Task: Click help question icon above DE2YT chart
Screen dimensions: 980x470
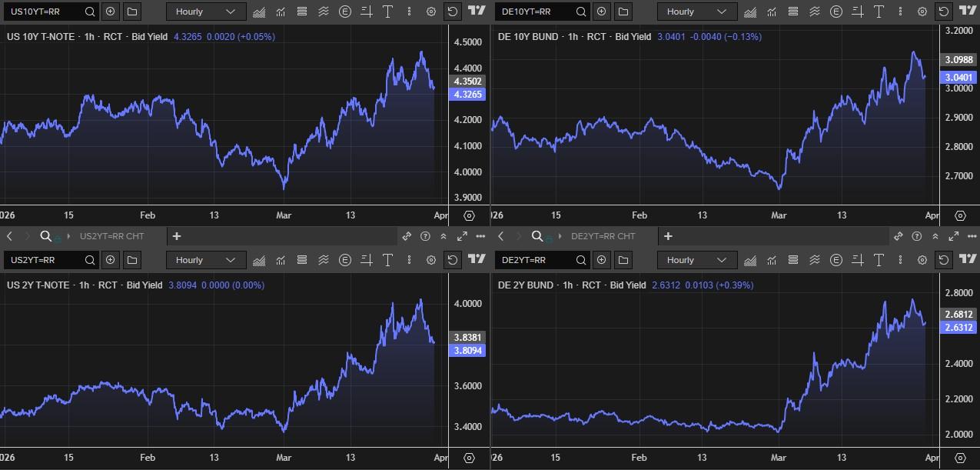Action: (916, 236)
